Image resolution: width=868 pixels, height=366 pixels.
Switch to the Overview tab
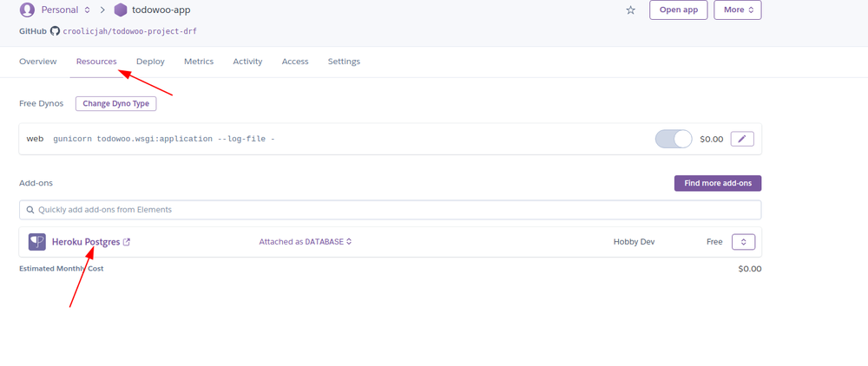38,62
